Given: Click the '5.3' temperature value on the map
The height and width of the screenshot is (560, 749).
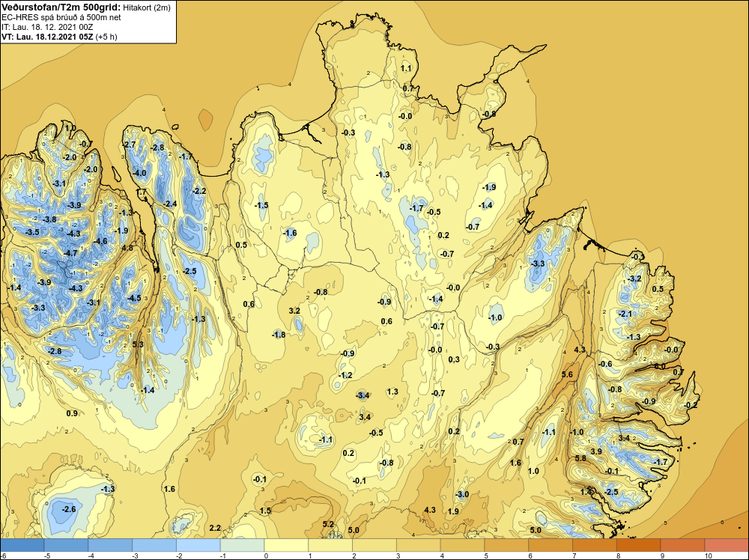Looking at the screenshot, I should [x=138, y=344].
